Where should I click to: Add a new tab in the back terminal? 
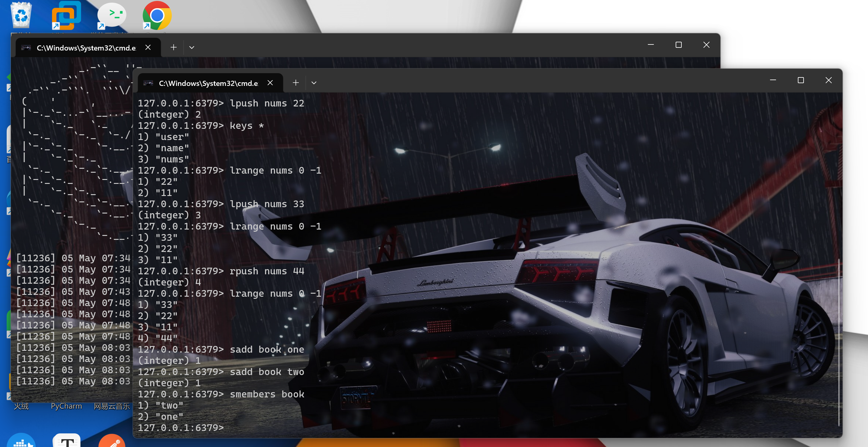[173, 47]
